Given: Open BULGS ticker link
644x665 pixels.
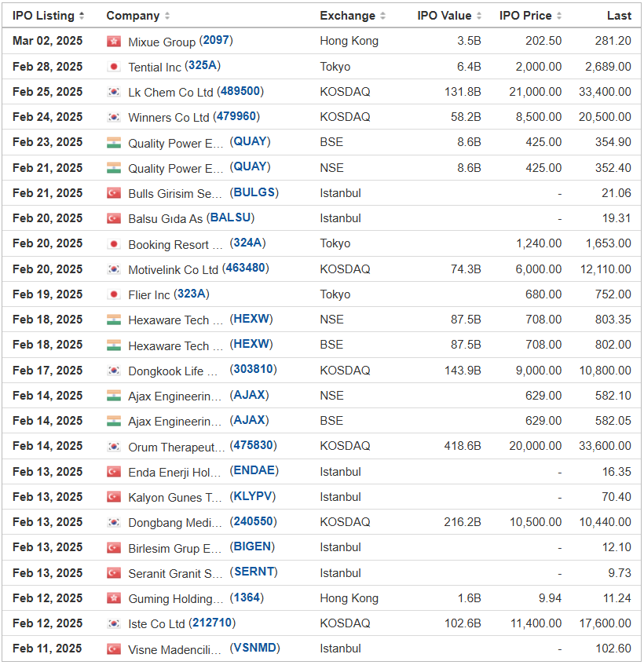Looking at the screenshot, I should tap(254, 192).
